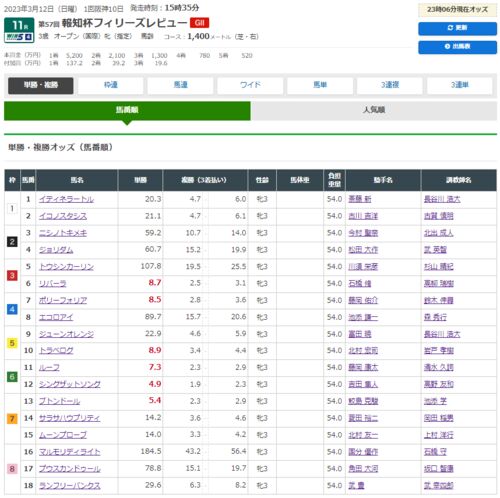
Task: Open jockey 藤岡 康太 link
Action: point(363,368)
